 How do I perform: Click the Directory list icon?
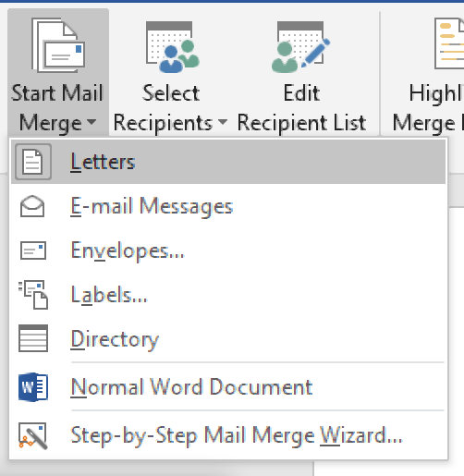tap(33, 338)
